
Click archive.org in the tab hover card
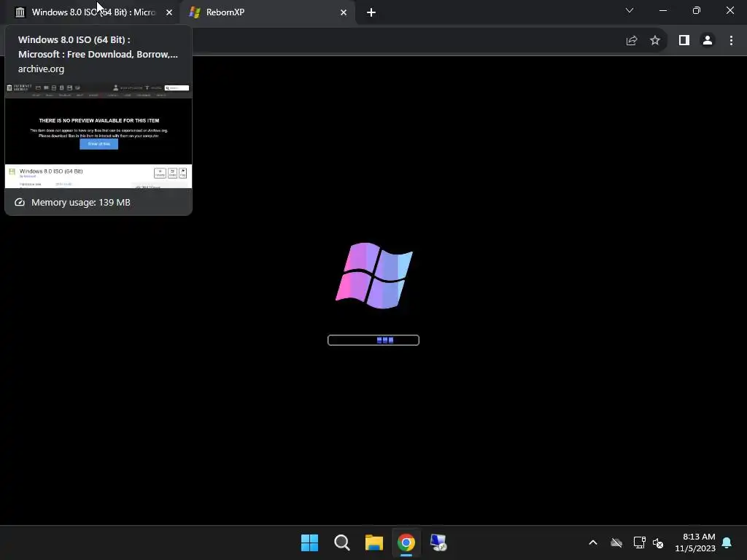pyautogui.click(x=41, y=69)
